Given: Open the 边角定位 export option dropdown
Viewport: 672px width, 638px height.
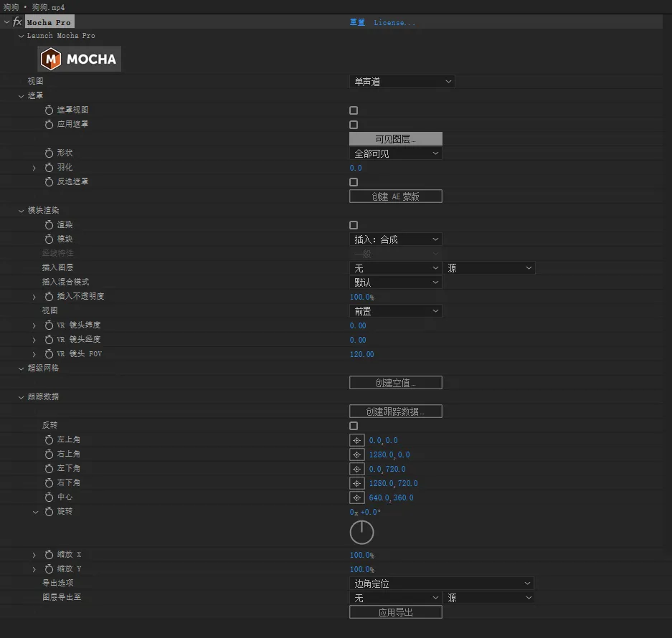Looking at the screenshot, I should click(442, 584).
